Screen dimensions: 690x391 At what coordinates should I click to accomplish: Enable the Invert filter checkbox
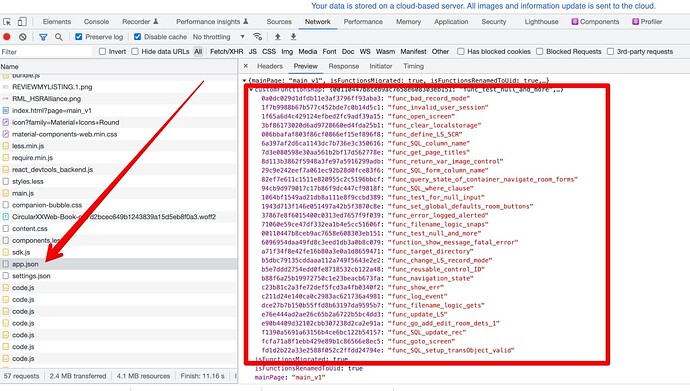[103, 51]
